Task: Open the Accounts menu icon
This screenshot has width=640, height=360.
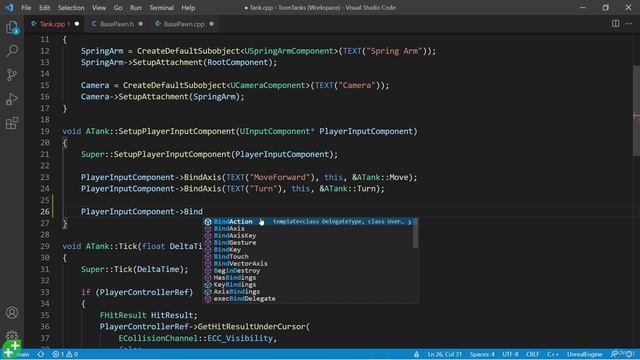Action: 12,313
